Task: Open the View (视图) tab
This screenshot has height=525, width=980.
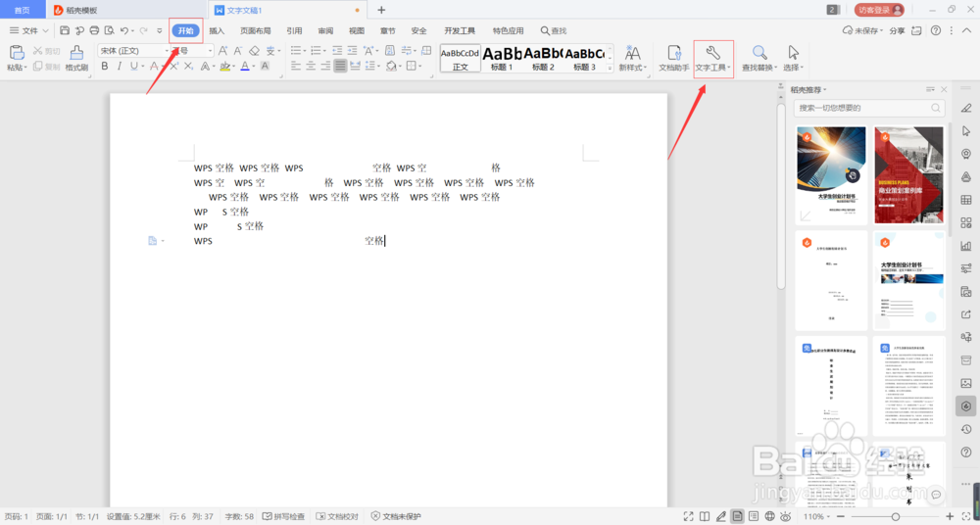Action: coord(357,30)
